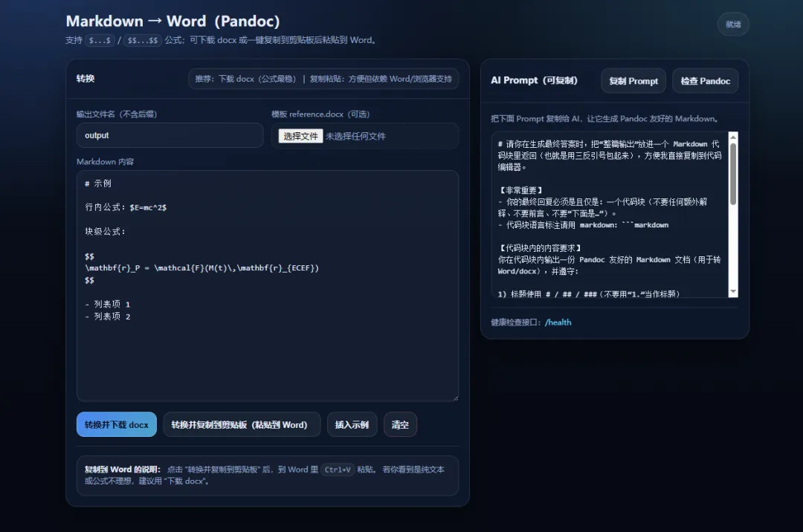
Task: Click the \mathbf{r}_P formula line
Action: pyautogui.click(x=201, y=268)
